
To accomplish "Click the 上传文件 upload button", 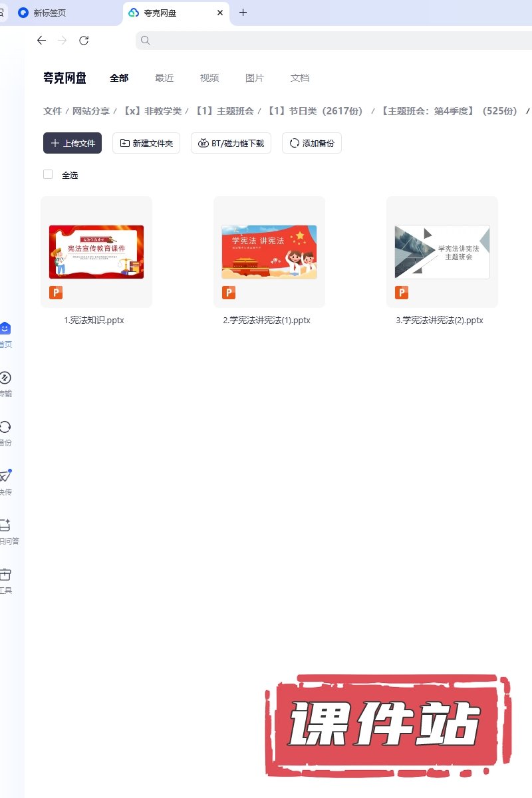I will (x=72, y=143).
